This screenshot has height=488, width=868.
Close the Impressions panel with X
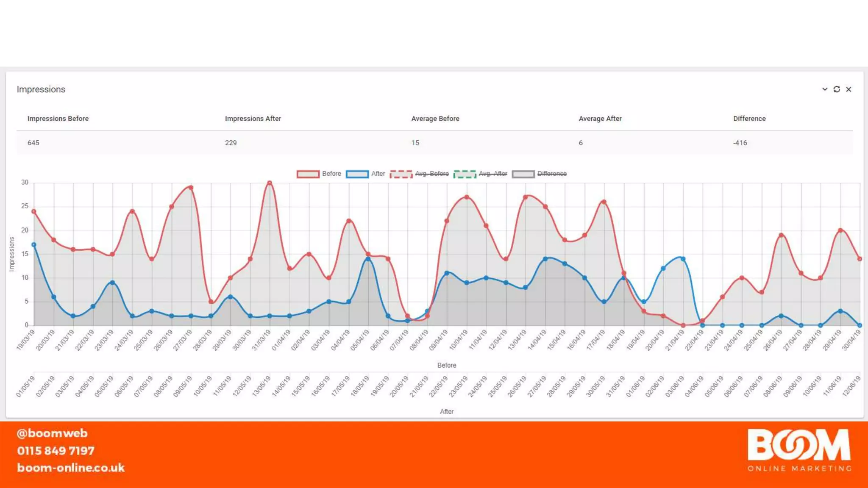(x=849, y=89)
